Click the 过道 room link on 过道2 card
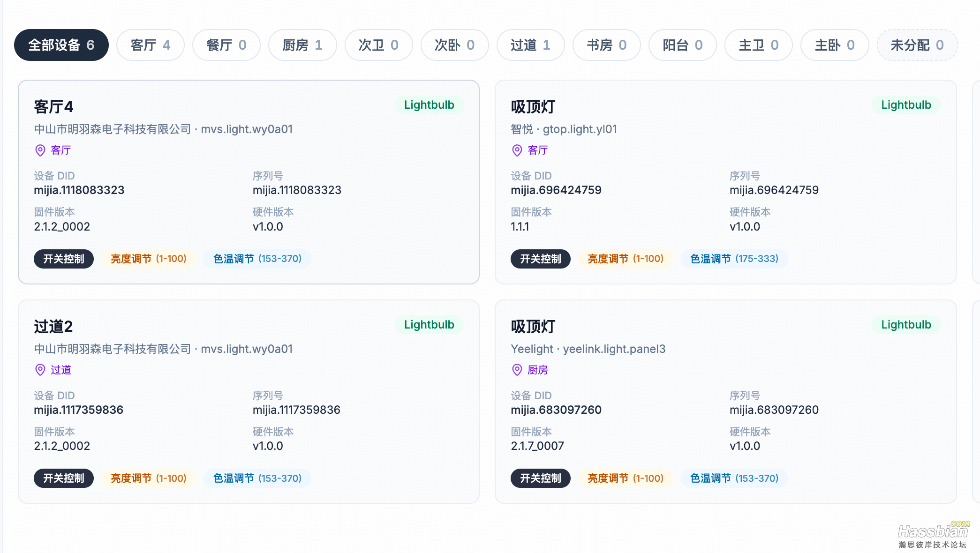The height and width of the screenshot is (553, 980). [61, 370]
